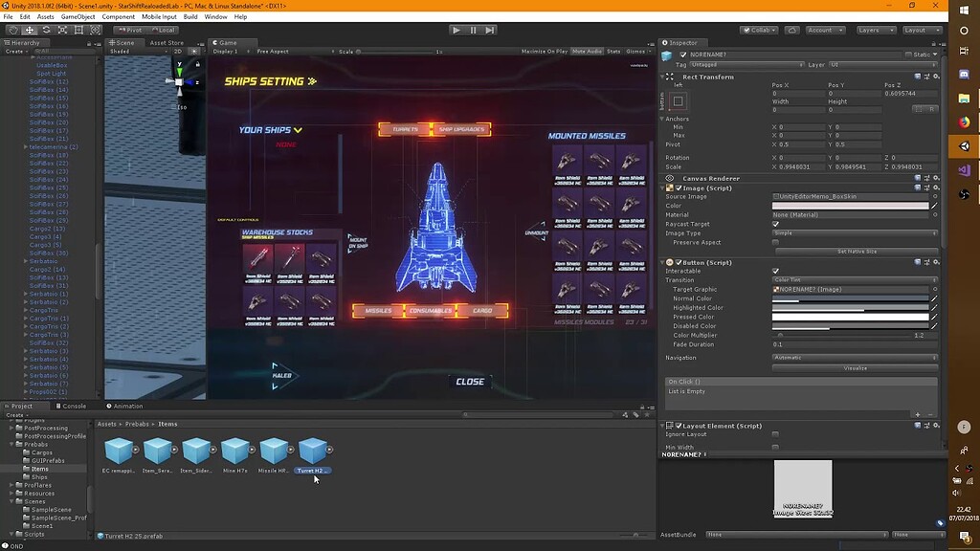Select the Hand pan tool
The height and width of the screenshot is (551, 980).
(x=12, y=30)
